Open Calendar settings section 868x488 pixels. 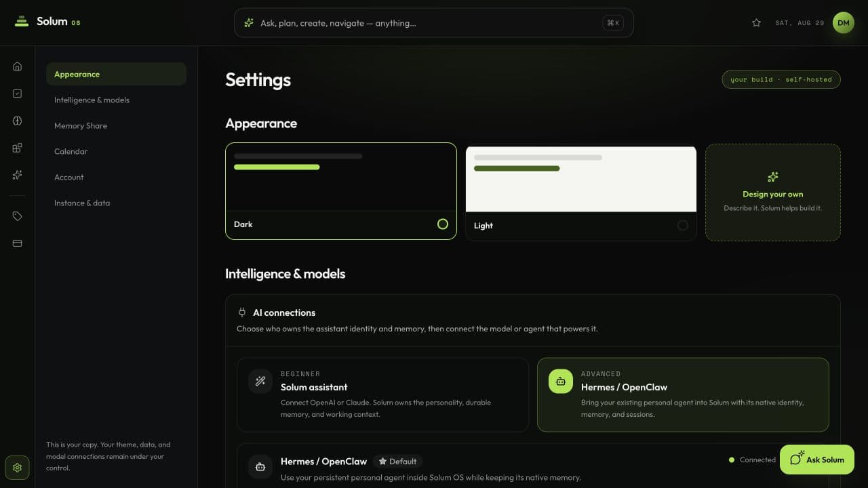116,152
